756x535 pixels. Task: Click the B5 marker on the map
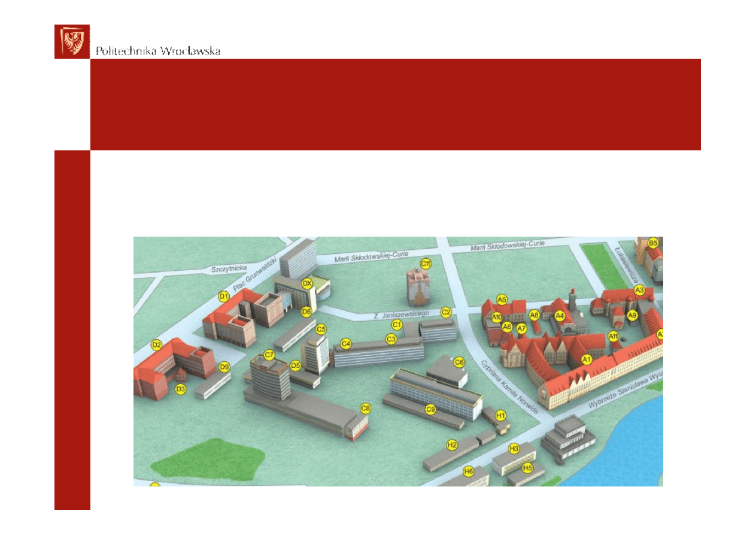click(653, 243)
